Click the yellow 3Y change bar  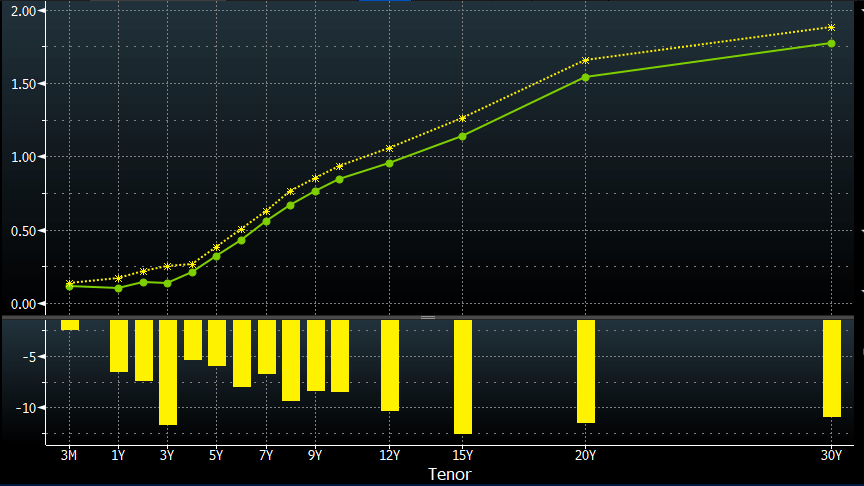click(168, 372)
